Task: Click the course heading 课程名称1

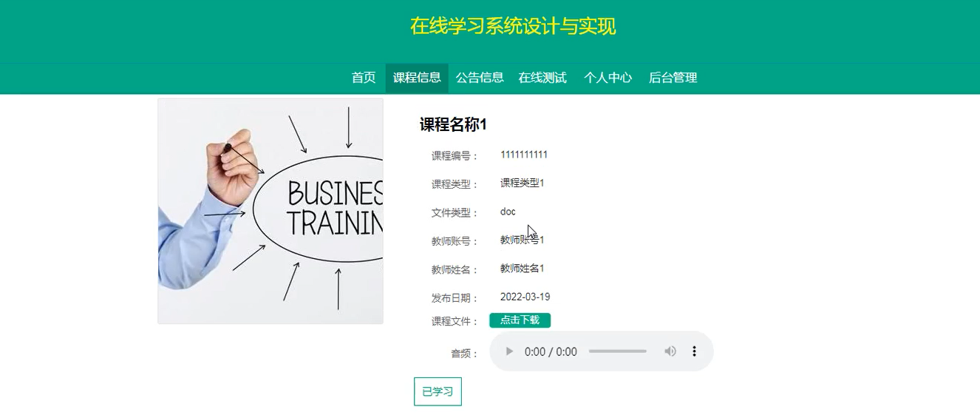Action: click(x=453, y=124)
